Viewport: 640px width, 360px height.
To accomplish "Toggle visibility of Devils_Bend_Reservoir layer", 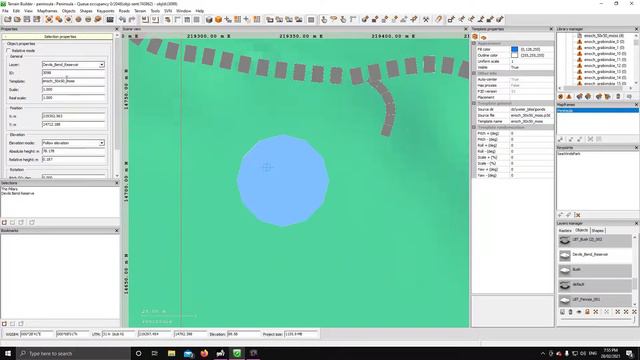I will pyautogui.click(x=565, y=255).
